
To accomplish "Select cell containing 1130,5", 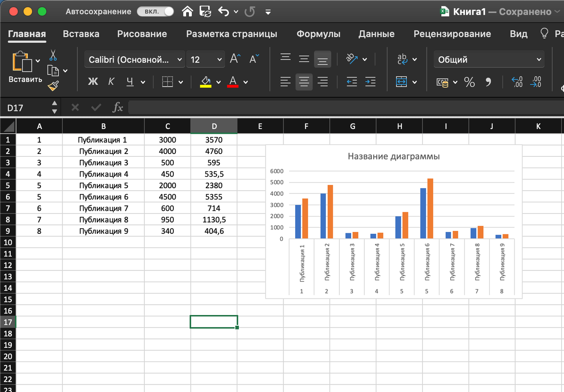I will coord(214,220).
